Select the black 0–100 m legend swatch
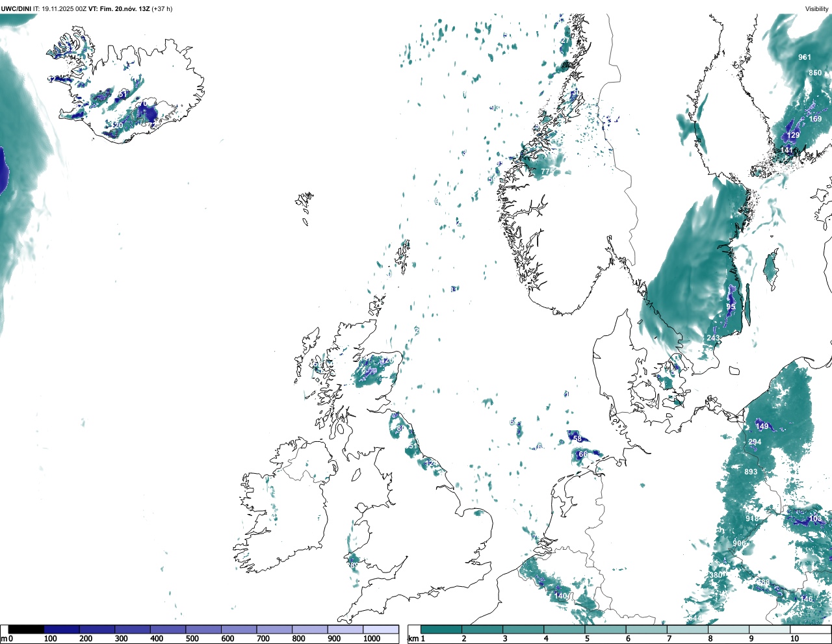The width and height of the screenshot is (832, 644). click(26, 629)
